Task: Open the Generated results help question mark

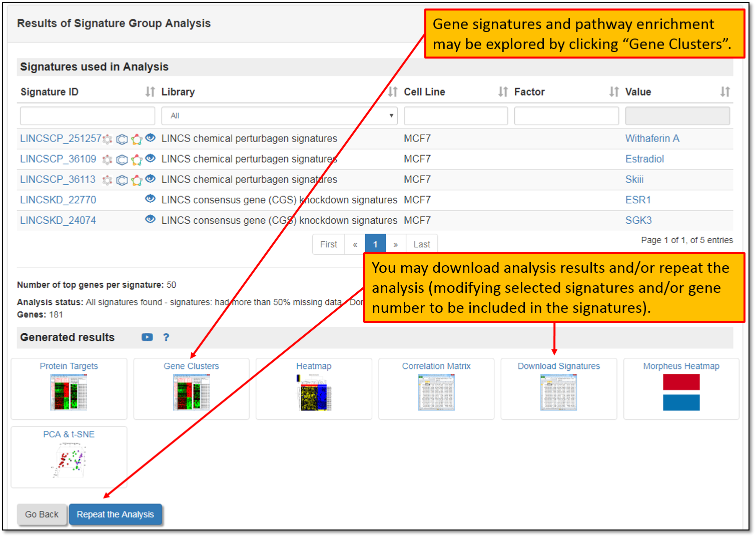Action: pos(166,337)
